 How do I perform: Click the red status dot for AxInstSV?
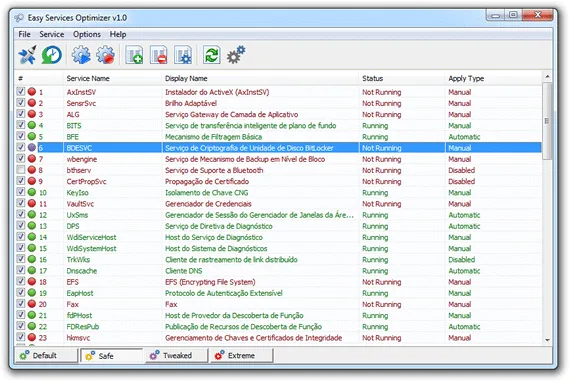32,92
